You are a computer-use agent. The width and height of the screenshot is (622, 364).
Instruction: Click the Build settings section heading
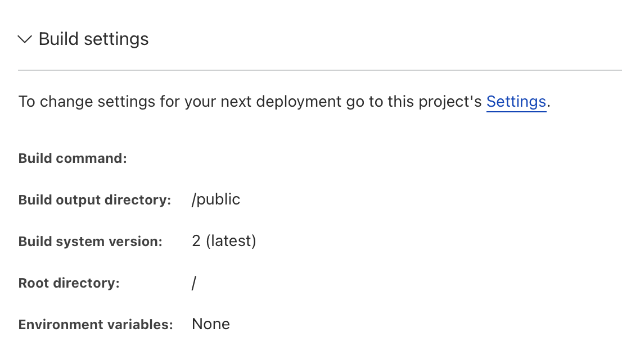[x=93, y=39]
